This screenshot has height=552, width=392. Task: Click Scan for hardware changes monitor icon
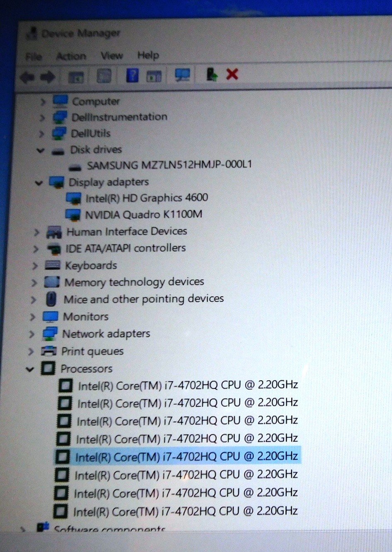(183, 75)
